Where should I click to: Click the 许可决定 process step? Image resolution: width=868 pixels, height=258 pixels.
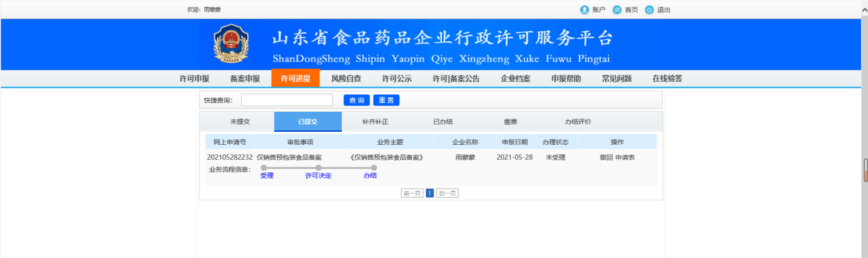(x=319, y=176)
